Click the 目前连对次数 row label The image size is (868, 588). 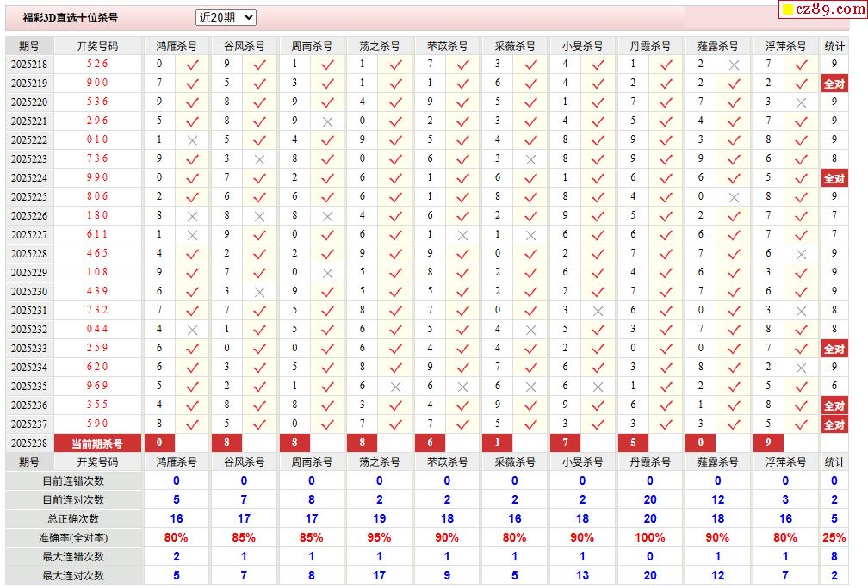tap(74, 500)
